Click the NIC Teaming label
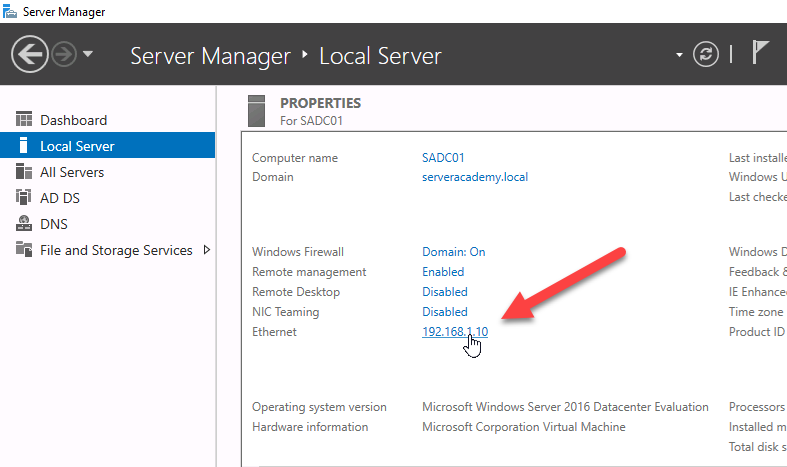787x467 pixels. pyautogui.click(x=285, y=312)
